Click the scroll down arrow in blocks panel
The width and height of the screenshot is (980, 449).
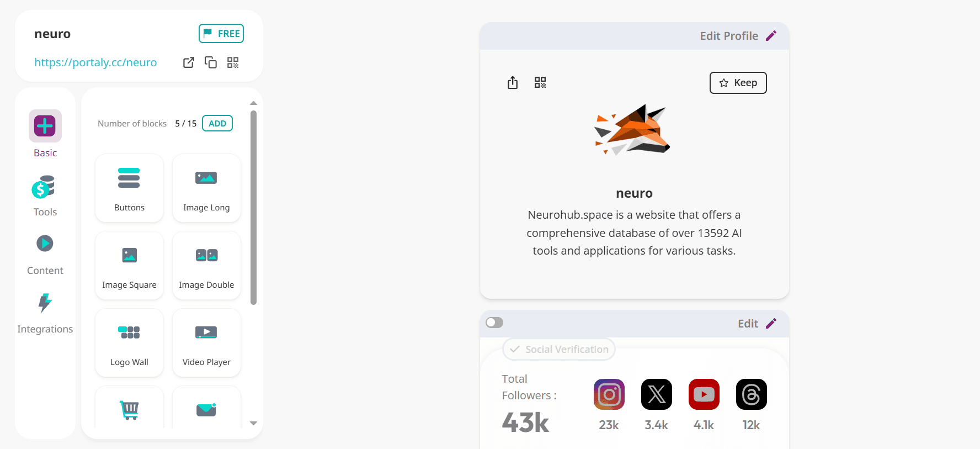tap(254, 424)
